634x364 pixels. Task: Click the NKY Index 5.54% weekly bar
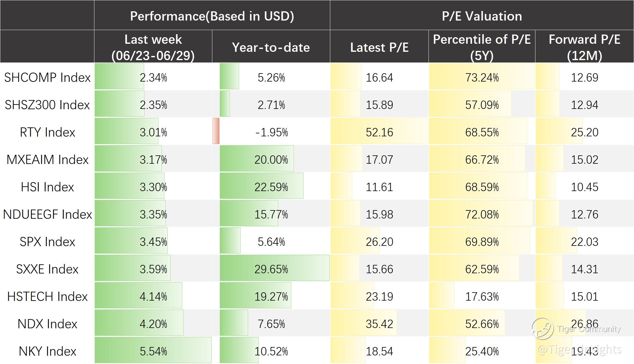[x=153, y=351]
